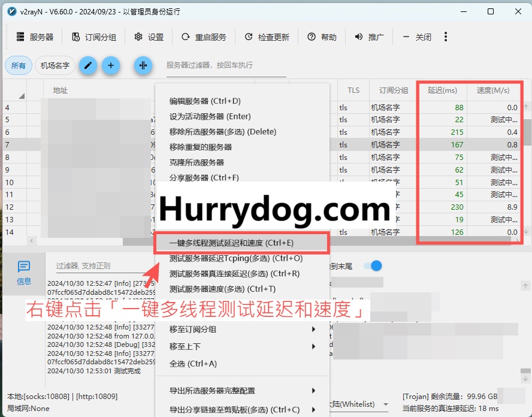Image resolution: width=532 pixels, height=417 pixels.
Task: Click the 重启服务 restart icon
Action: pyautogui.click(x=186, y=37)
